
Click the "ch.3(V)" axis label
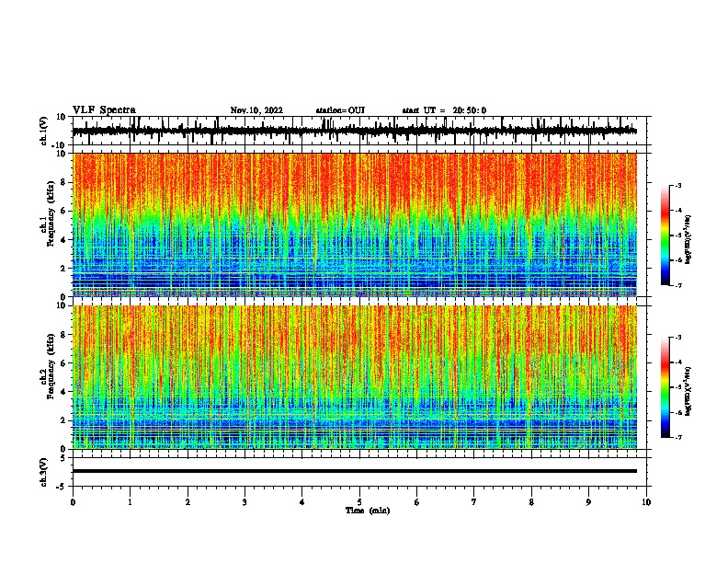coord(44,472)
